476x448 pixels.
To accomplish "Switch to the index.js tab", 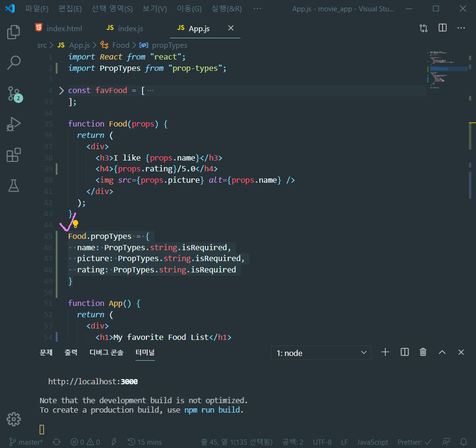I will (125, 28).
